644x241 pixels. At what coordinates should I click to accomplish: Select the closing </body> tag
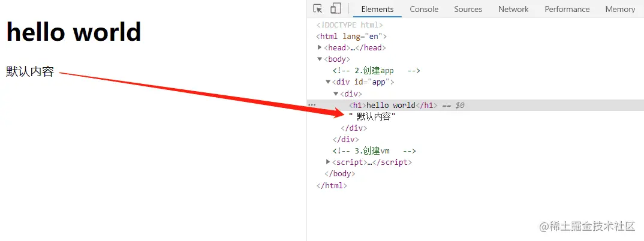tap(339, 174)
